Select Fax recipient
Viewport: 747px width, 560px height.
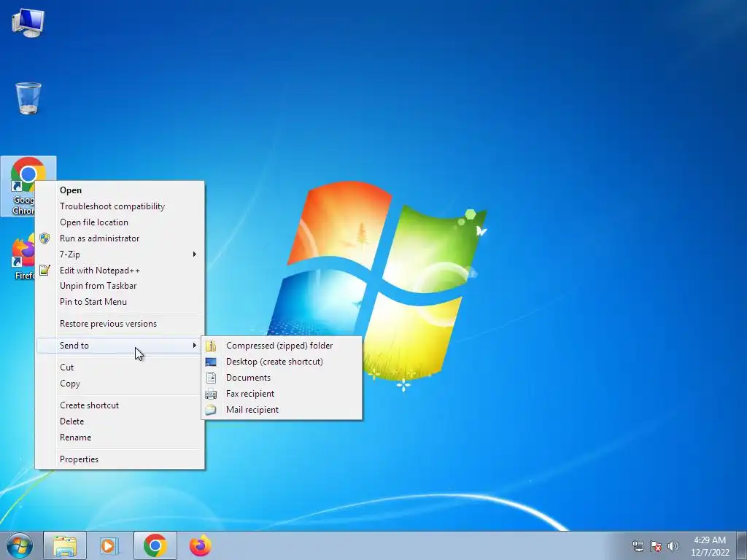282,394
